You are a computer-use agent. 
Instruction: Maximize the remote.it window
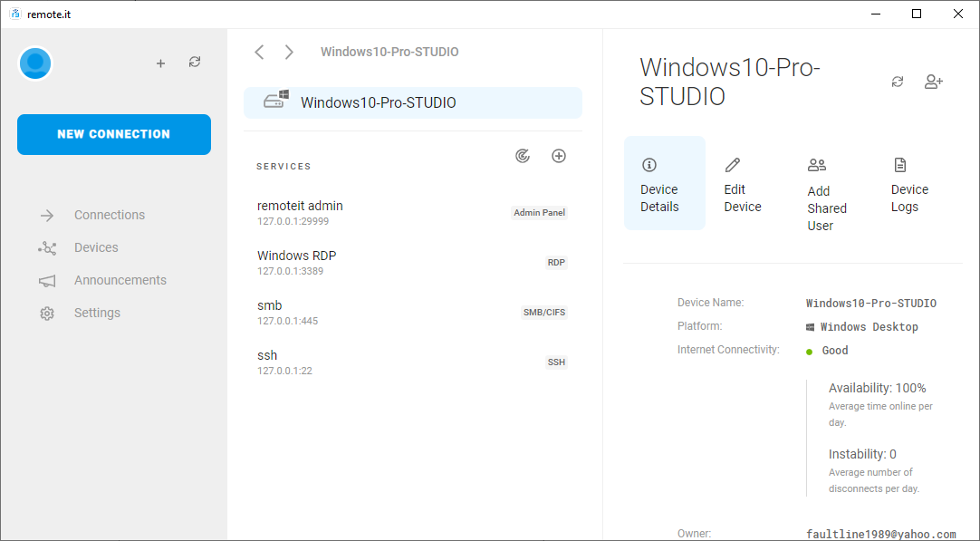coord(917,14)
